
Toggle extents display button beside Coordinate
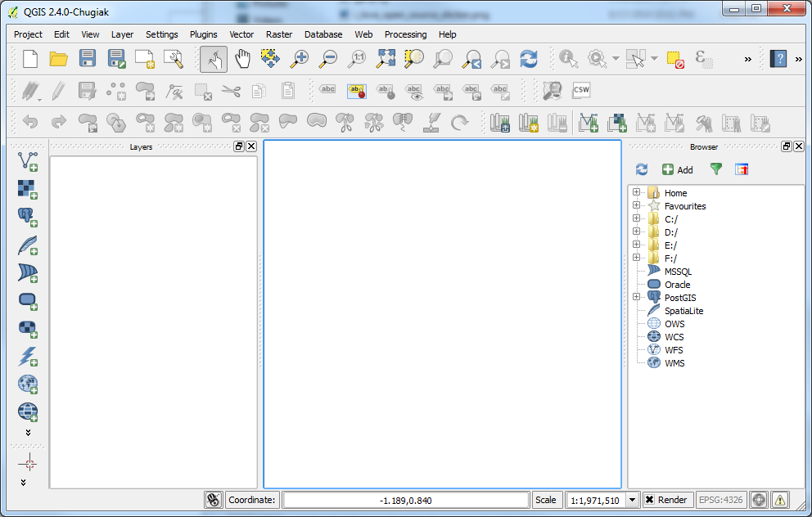coord(214,500)
